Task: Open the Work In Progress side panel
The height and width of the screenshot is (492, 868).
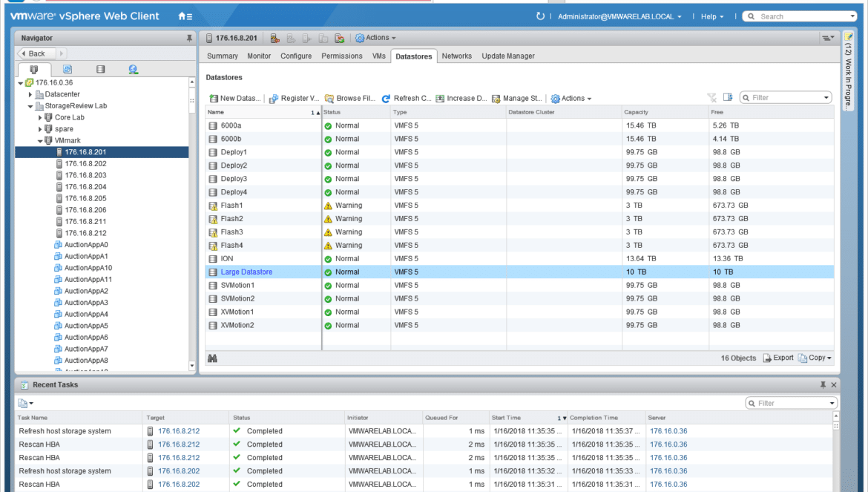Action: coord(848,70)
